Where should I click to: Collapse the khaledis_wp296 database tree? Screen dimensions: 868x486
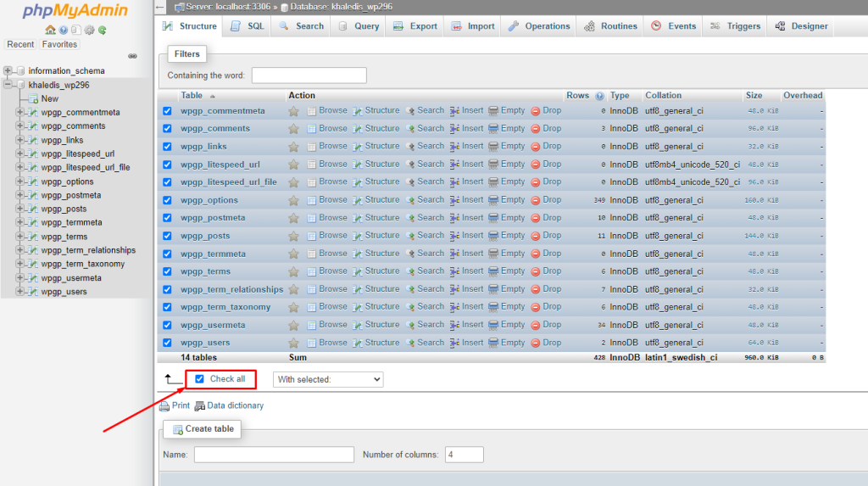(x=8, y=85)
